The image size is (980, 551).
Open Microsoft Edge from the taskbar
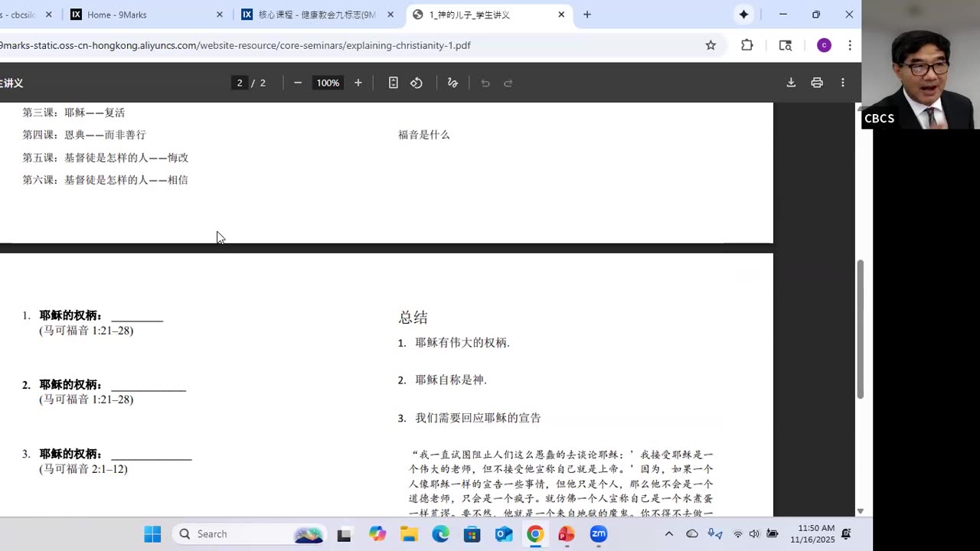click(441, 534)
